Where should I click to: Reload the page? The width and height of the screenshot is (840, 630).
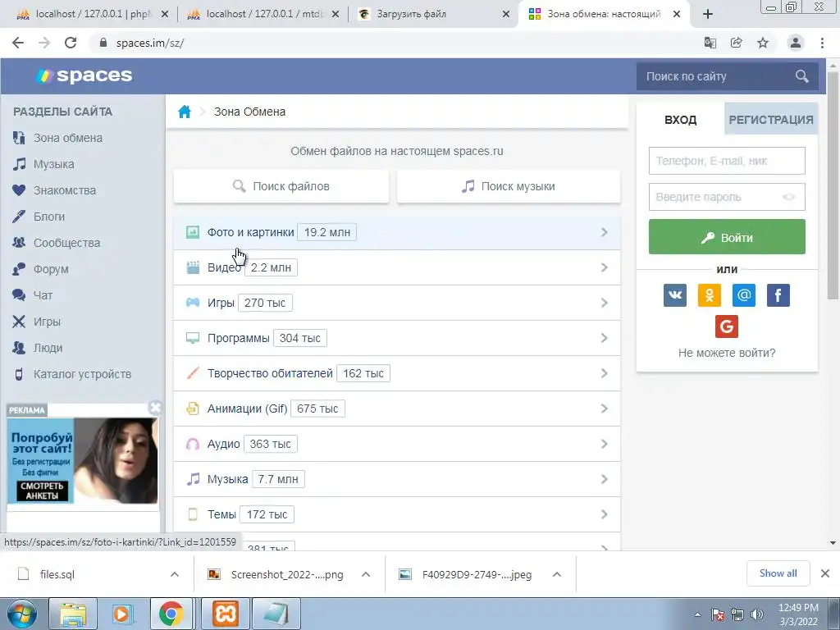click(71, 43)
